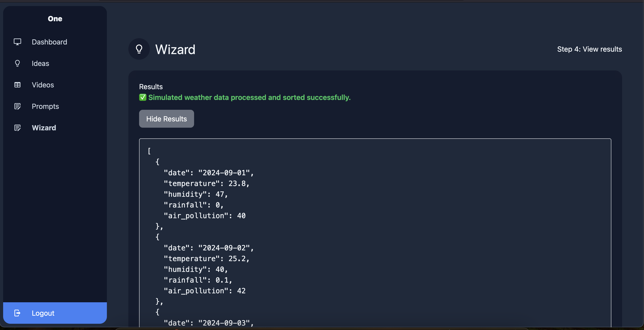Go to the Ideas page
Viewport: 644px width, 330px height.
coord(40,63)
